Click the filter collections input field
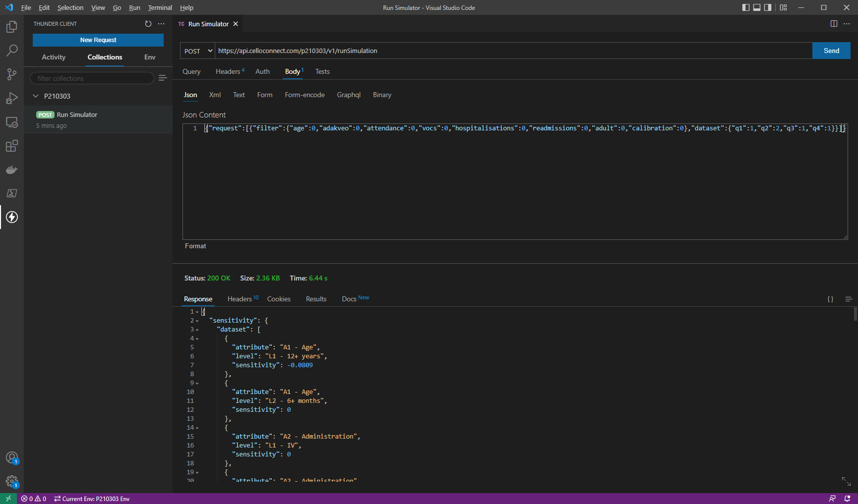Image resolution: width=858 pixels, height=504 pixels. tap(92, 78)
